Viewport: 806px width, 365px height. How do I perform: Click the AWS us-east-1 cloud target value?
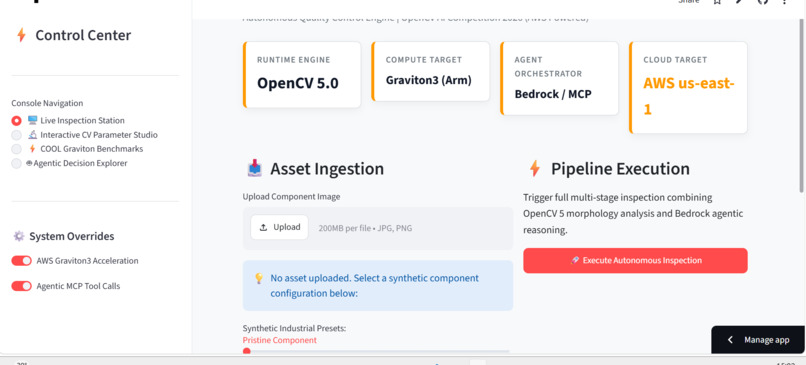pyautogui.click(x=688, y=96)
